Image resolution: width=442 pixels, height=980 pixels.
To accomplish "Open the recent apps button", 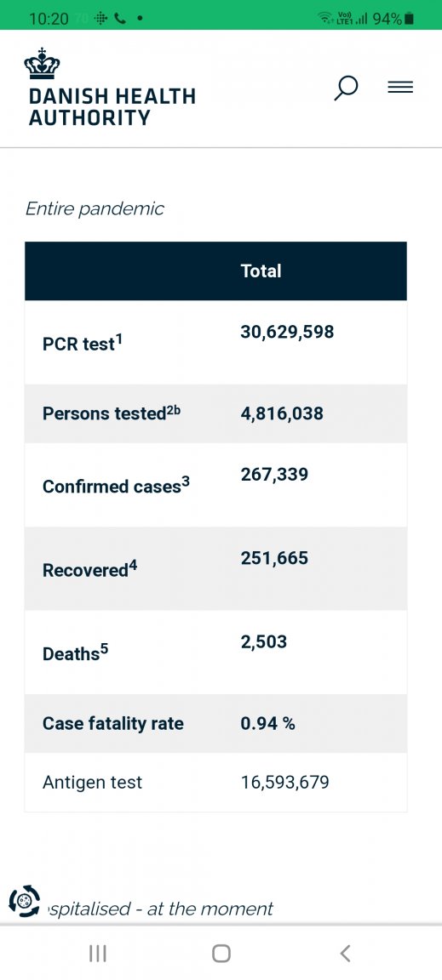I will coord(98,953).
